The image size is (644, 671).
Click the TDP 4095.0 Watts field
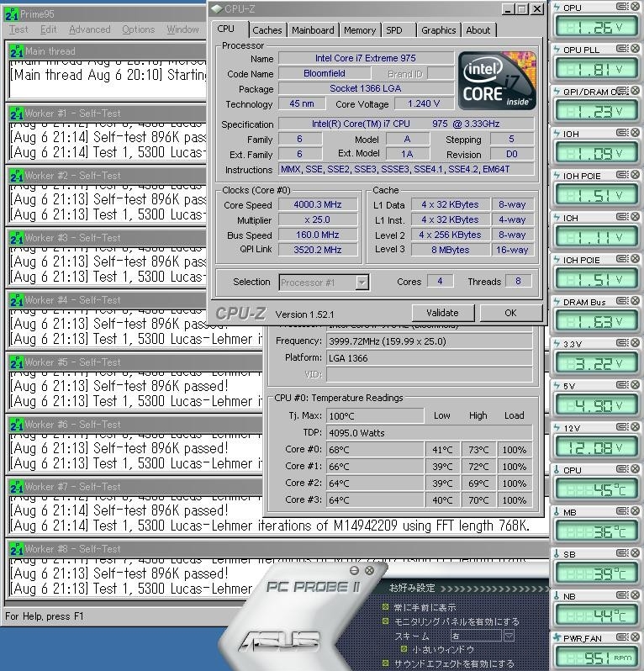[429, 433]
